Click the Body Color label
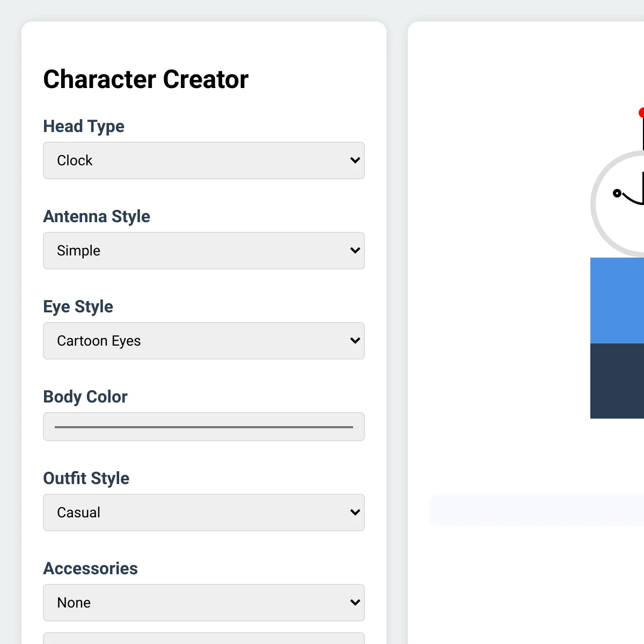 [85, 397]
